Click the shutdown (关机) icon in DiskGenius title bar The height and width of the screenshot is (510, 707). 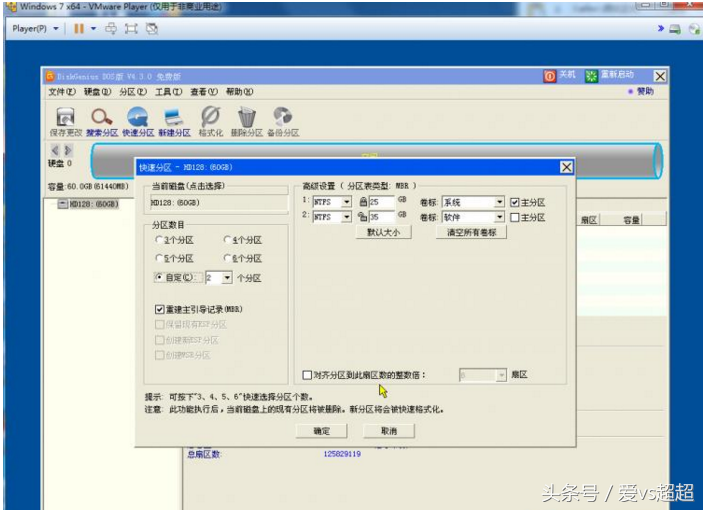pyautogui.click(x=550, y=76)
